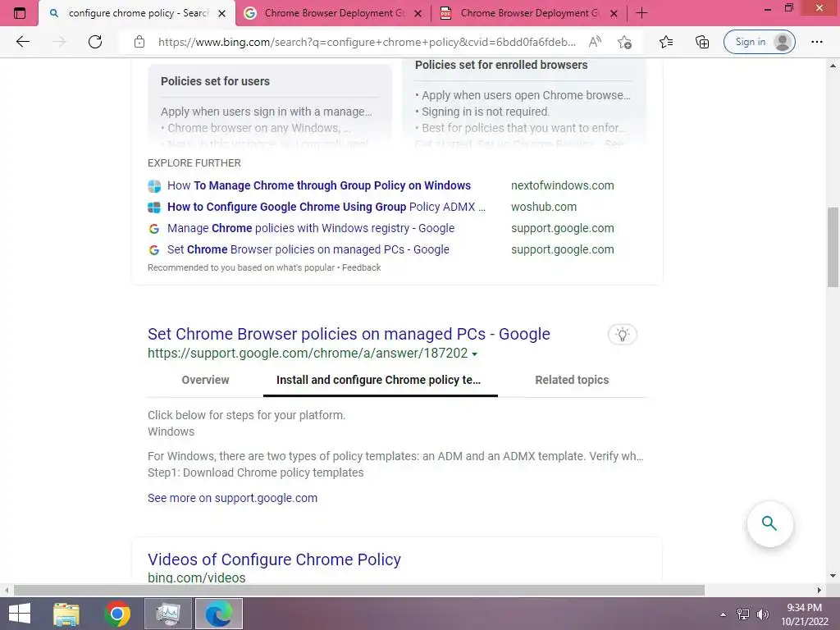Add this page to favorites
840x630 pixels.
click(624, 42)
